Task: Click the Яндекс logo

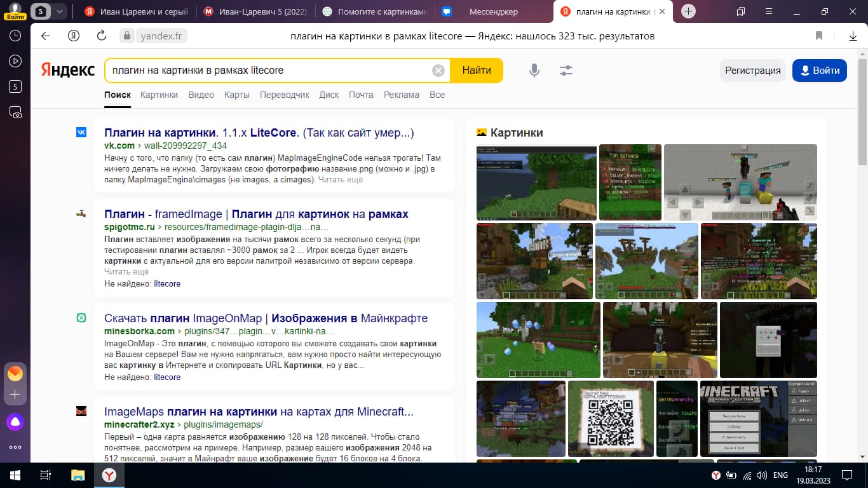Action: click(68, 70)
